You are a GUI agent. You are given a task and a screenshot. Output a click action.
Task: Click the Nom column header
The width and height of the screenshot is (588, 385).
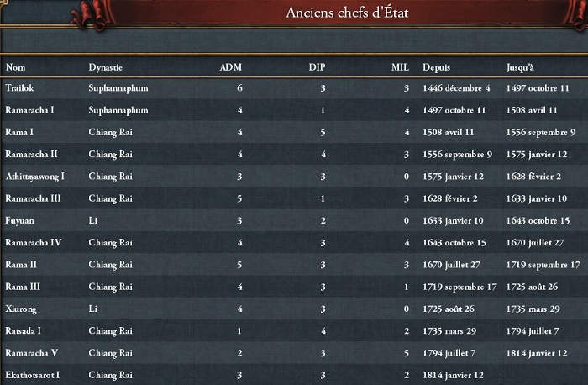[x=15, y=67]
